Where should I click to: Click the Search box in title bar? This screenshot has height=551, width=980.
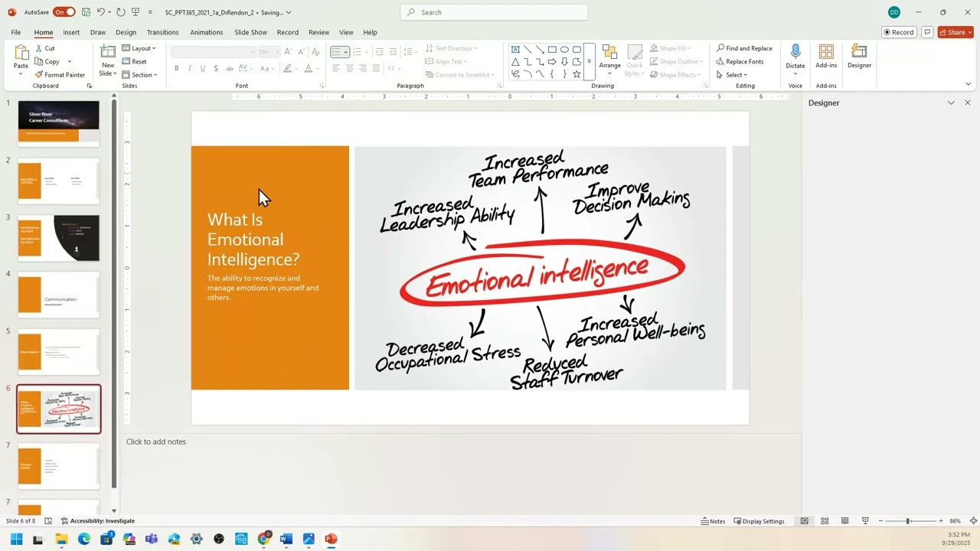coord(494,12)
